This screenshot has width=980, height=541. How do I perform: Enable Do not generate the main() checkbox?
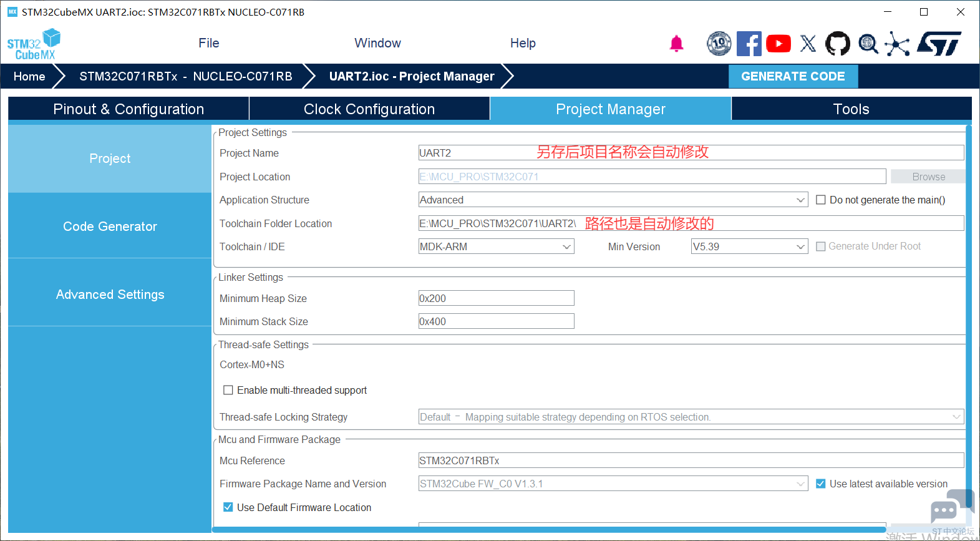click(821, 200)
